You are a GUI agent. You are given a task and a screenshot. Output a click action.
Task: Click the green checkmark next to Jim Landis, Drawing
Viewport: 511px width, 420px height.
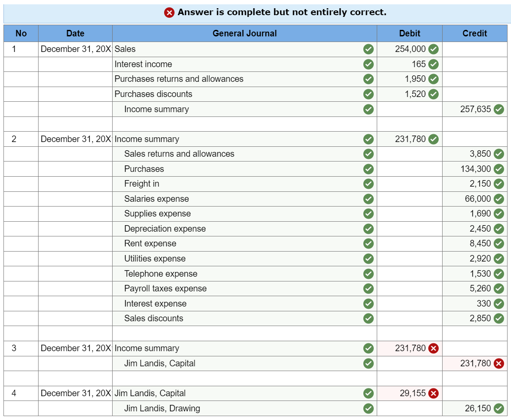(368, 408)
